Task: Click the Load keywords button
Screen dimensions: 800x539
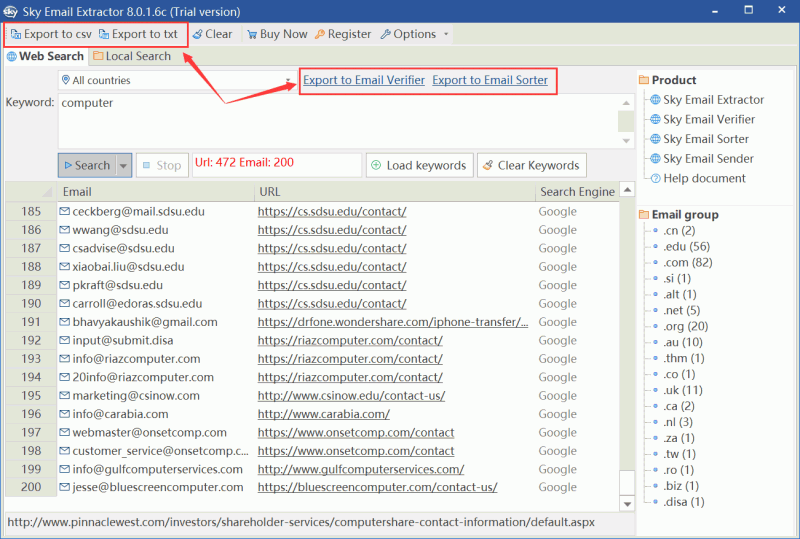Action: 417,165
